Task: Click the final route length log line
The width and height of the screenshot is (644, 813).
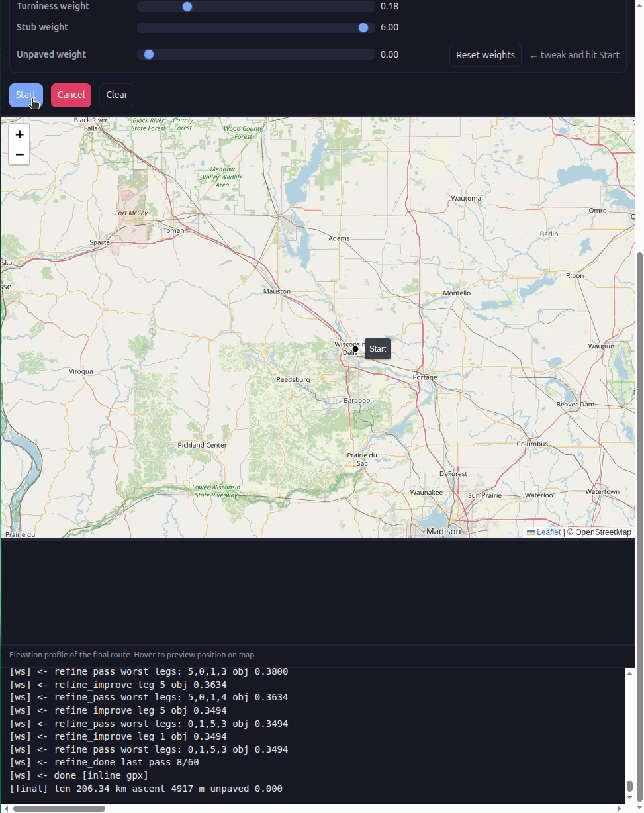Action: tap(146, 789)
